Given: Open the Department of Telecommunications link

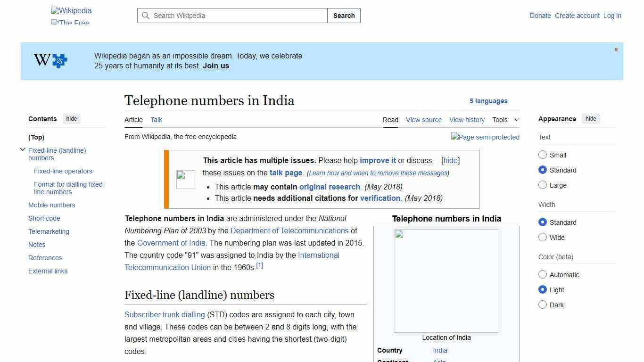Looking at the screenshot, I should 290,230.
